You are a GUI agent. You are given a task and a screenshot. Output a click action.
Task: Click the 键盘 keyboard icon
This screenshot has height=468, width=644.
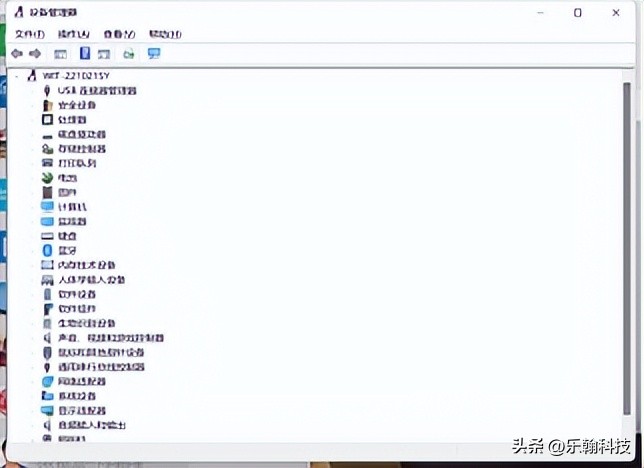pyautogui.click(x=48, y=236)
